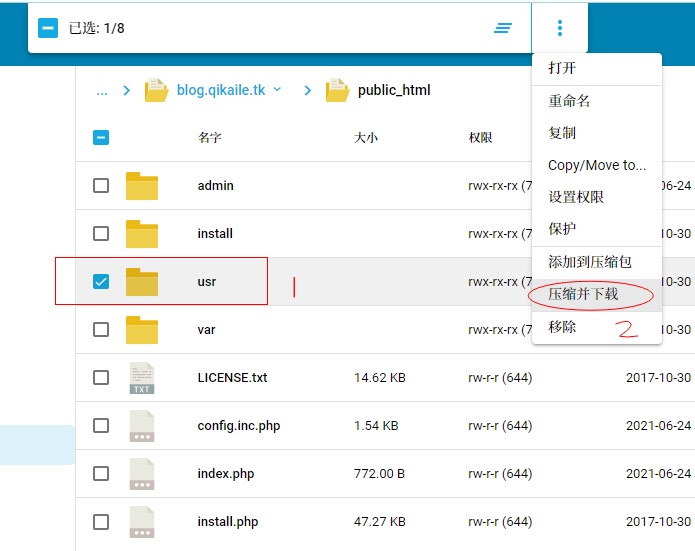Click the list view toggle icon
The image size is (695, 551).
[x=503, y=28]
